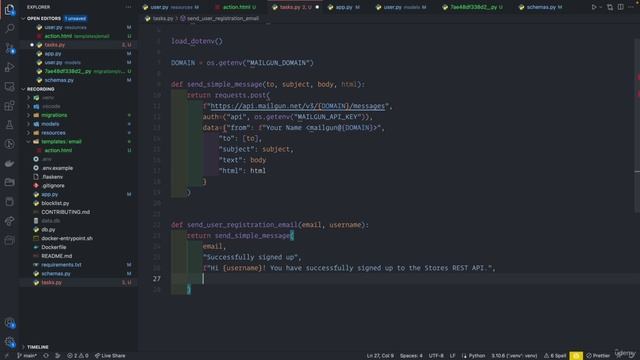
Task: Open the Search view in the activity bar
Action: coord(9,28)
